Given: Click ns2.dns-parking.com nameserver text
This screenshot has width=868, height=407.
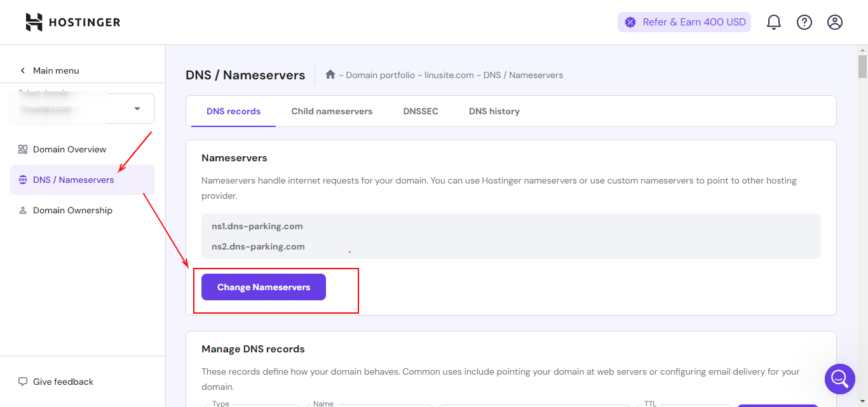Looking at the screenshot, I should (258, 246).
